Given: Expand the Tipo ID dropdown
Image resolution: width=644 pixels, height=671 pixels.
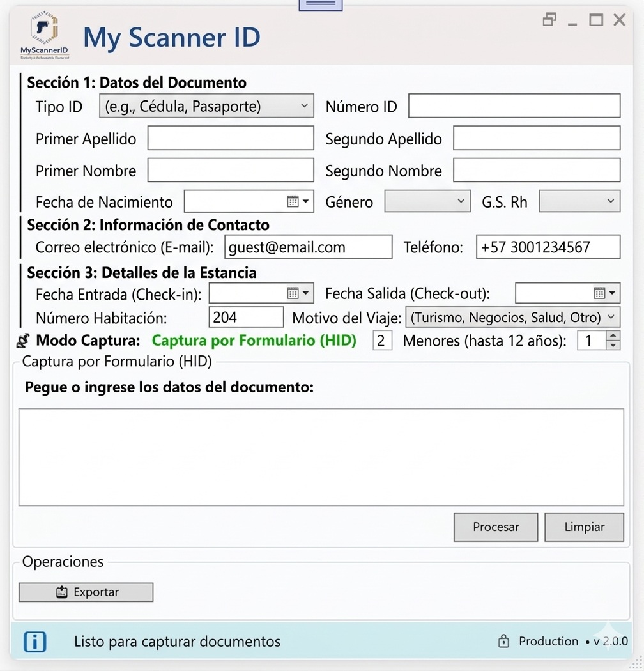Looking at the screenshot, I should [304, 106].
